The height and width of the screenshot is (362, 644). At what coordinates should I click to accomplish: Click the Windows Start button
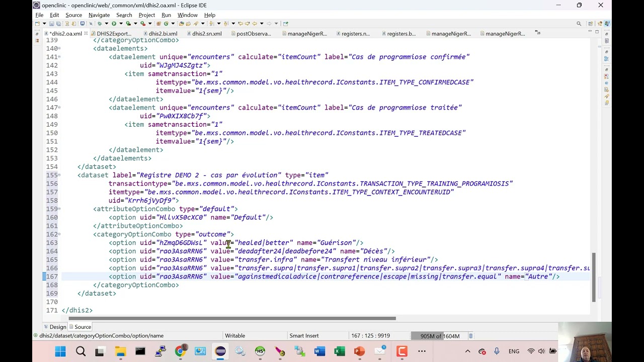pos(60,351)
